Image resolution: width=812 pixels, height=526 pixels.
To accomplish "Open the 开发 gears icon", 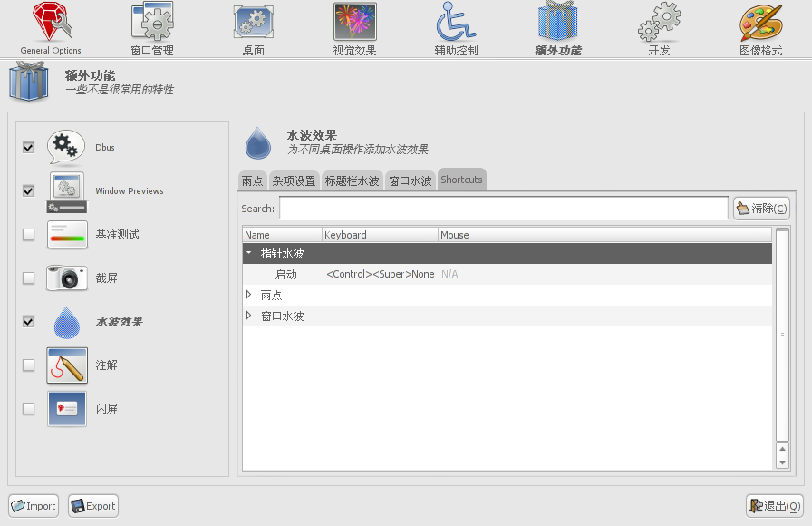I will click(x=659, y=22).
